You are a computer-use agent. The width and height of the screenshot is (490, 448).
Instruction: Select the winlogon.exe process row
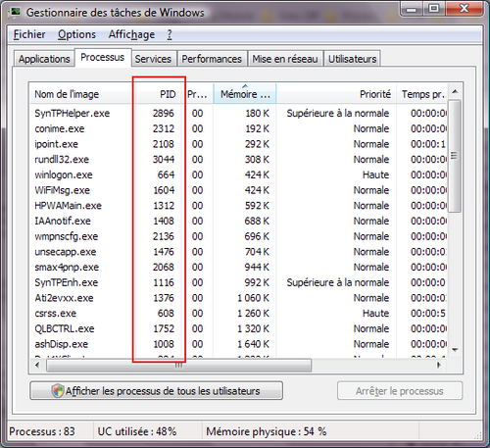[238, 174]
